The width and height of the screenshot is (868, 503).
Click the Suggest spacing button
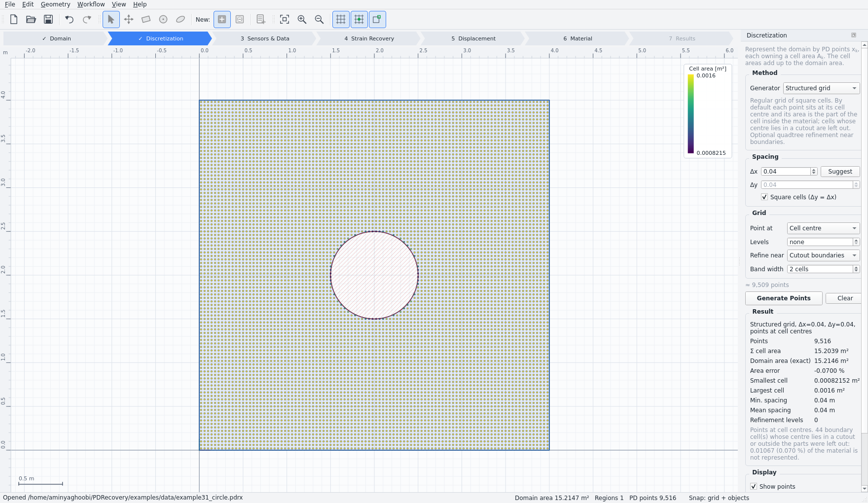(840, 171)
